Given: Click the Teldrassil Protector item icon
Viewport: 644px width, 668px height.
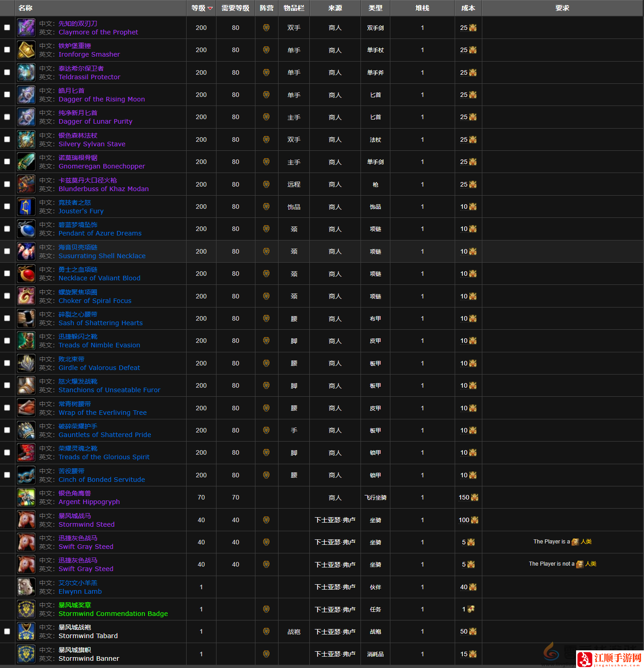Looking at the screenshot, I should [x=26, y=72].
